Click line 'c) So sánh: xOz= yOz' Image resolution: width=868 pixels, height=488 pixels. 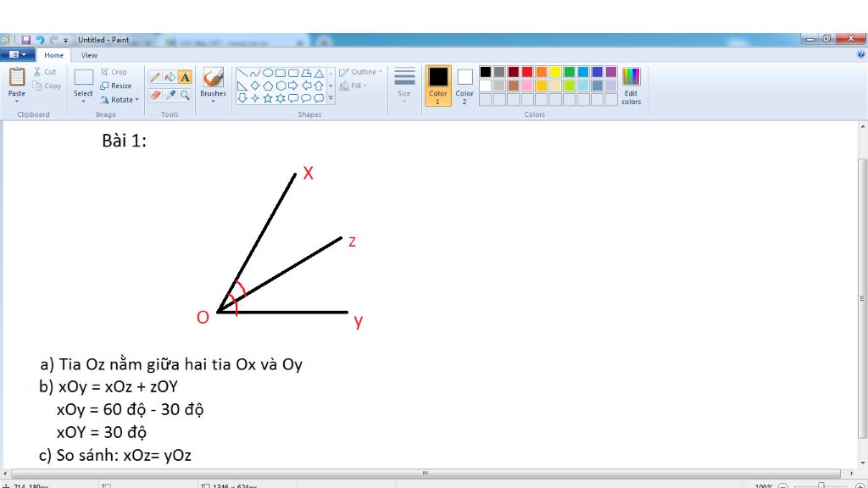pyautogui.click(x=115, y=455)
